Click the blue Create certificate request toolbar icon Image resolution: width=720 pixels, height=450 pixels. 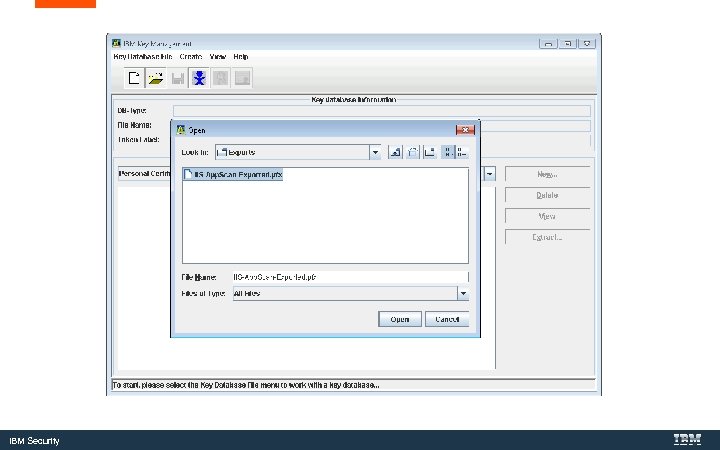tap(199, 78)
